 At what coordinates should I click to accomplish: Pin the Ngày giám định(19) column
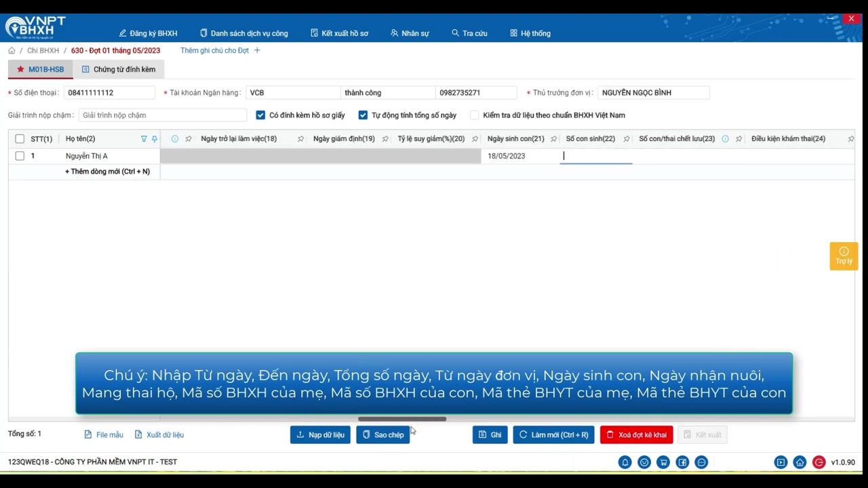click(385, 139)
